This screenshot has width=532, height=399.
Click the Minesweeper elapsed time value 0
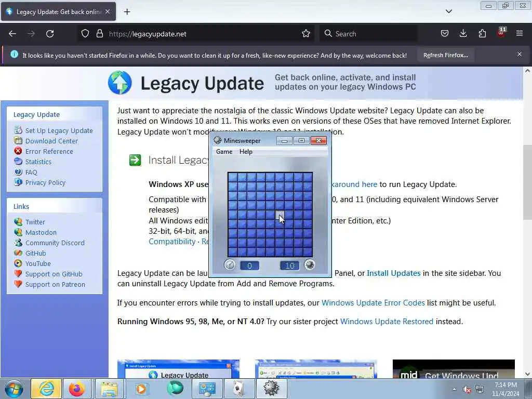249,265
